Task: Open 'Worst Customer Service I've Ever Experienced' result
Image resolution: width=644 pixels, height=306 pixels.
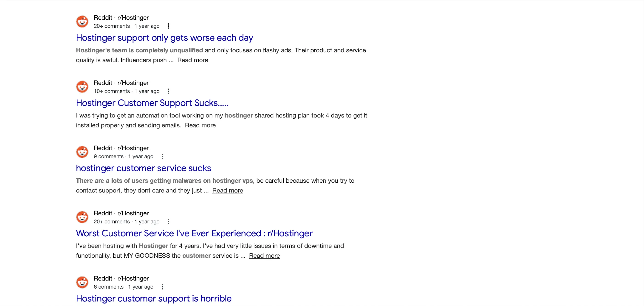Action: click(194, 233)
